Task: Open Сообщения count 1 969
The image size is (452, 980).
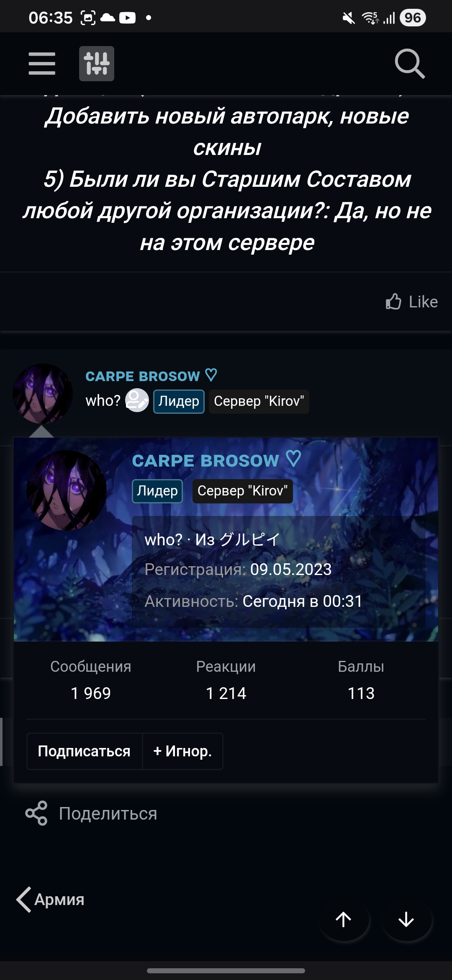Action: coord(91,693)
